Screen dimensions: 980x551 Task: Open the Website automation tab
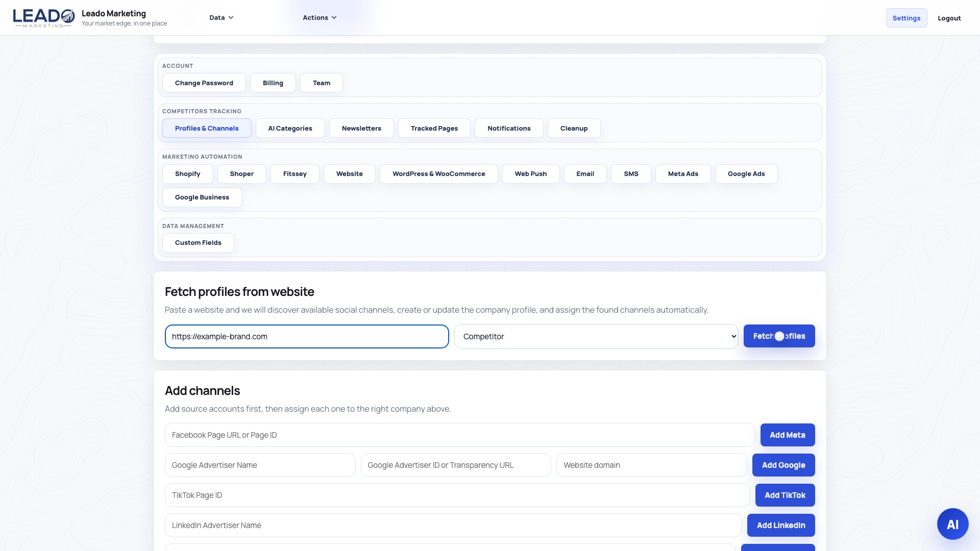(x=350, y=174)
